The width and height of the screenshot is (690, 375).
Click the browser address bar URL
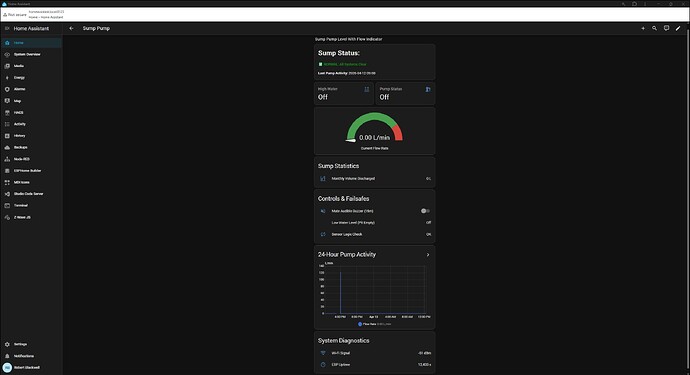[46, 12]
